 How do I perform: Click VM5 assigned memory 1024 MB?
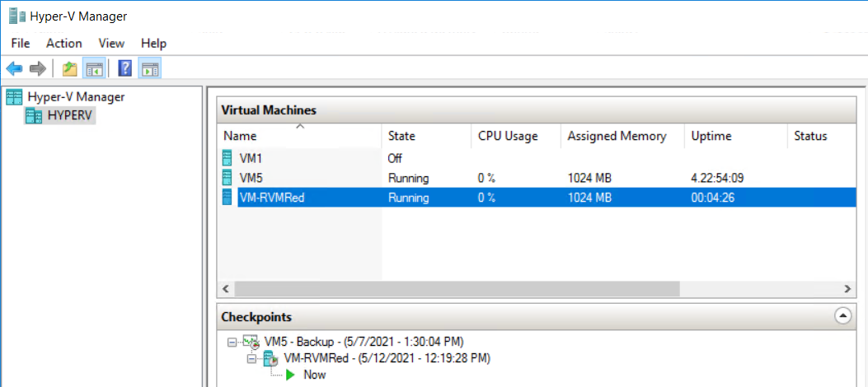click(589, 179)
